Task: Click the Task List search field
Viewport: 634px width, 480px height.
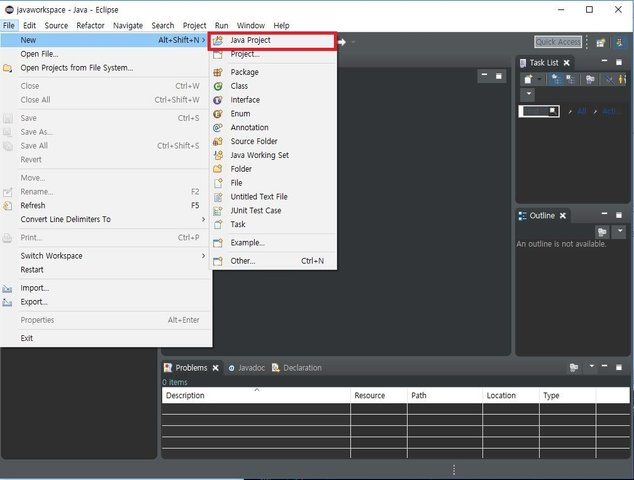Action: coord(539,111)
